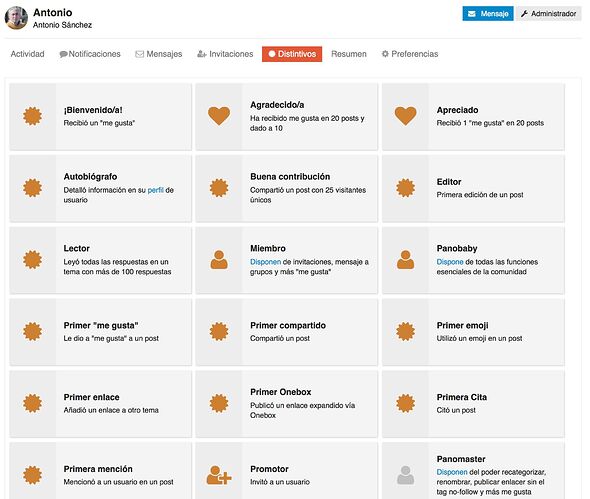Open the Primer Onebox badge card
This screenshot has width=590, height=499.
tap(287, 403)
